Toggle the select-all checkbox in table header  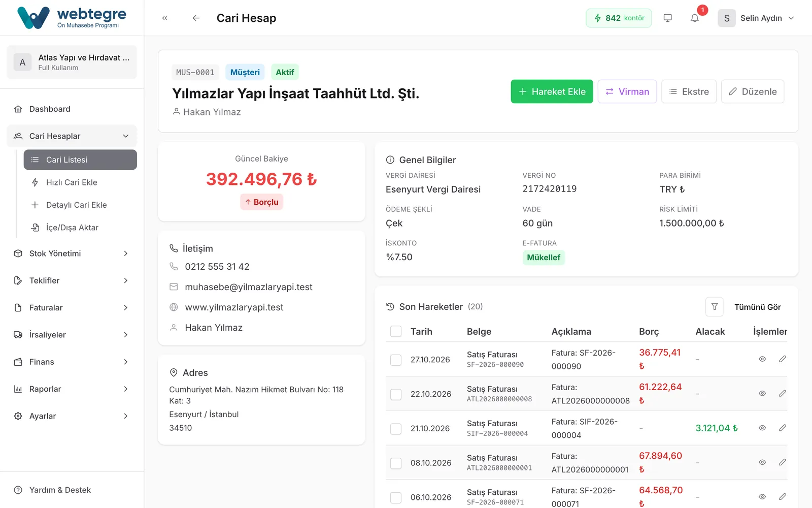396,332
